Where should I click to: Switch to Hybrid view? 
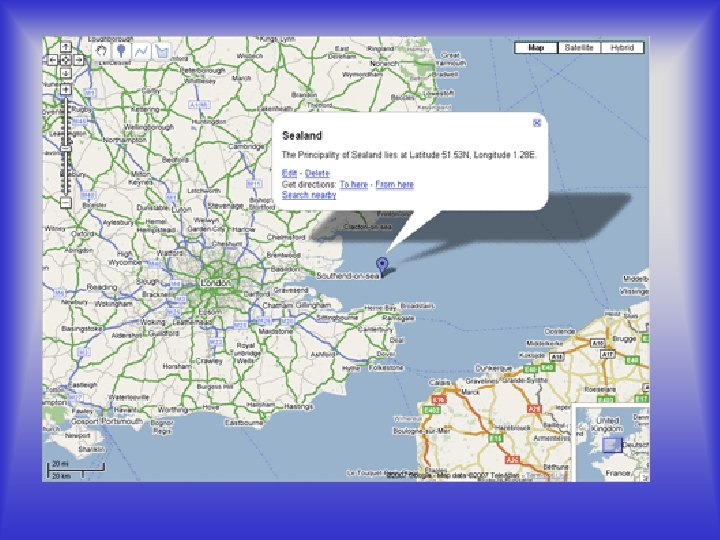pos(622,48)
